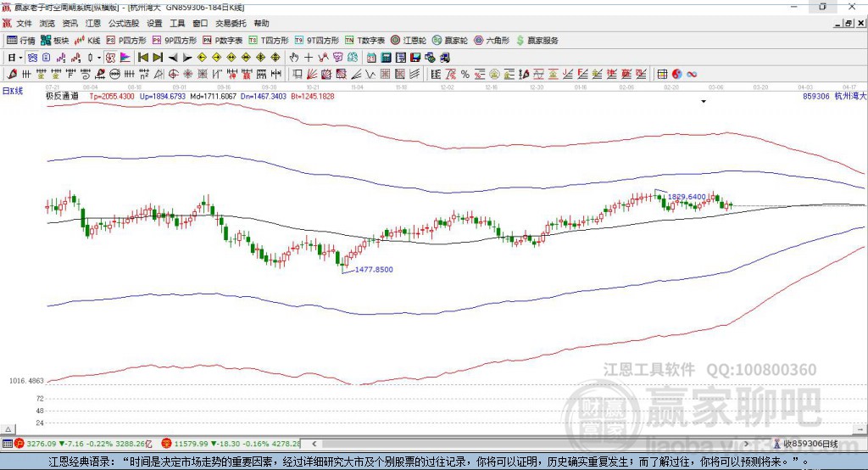Click horizontal scrollbar left arrow

click(314, 444)
